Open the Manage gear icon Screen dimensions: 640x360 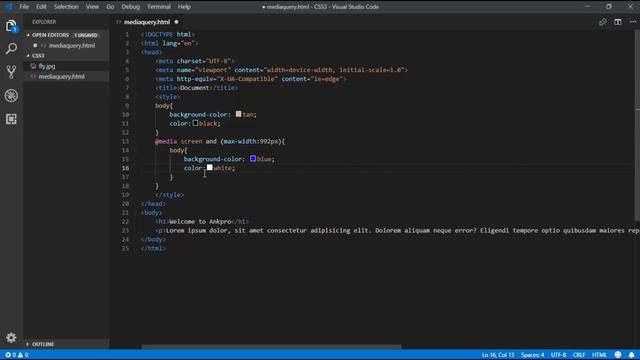pyautogui.click(x=11, y=338)
